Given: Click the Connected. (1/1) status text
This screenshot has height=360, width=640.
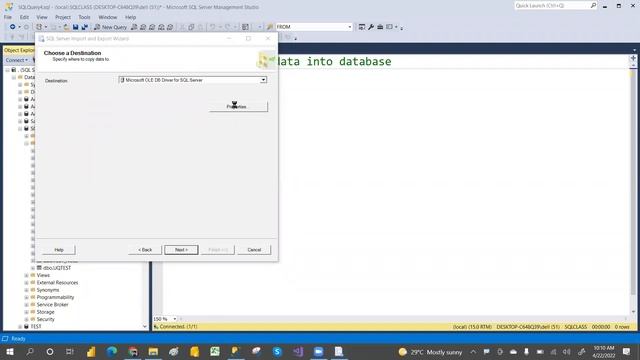Looking at the screenshot, I should click(x=178, y=327).
